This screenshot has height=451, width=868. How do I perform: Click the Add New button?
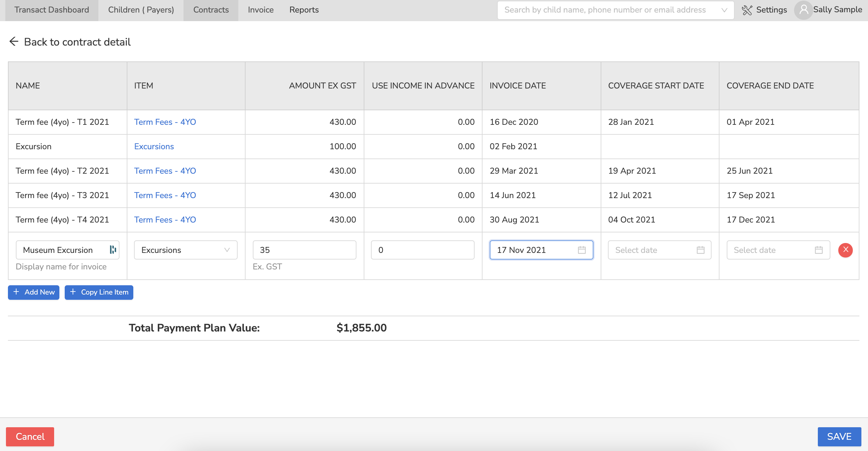point(34,292)
